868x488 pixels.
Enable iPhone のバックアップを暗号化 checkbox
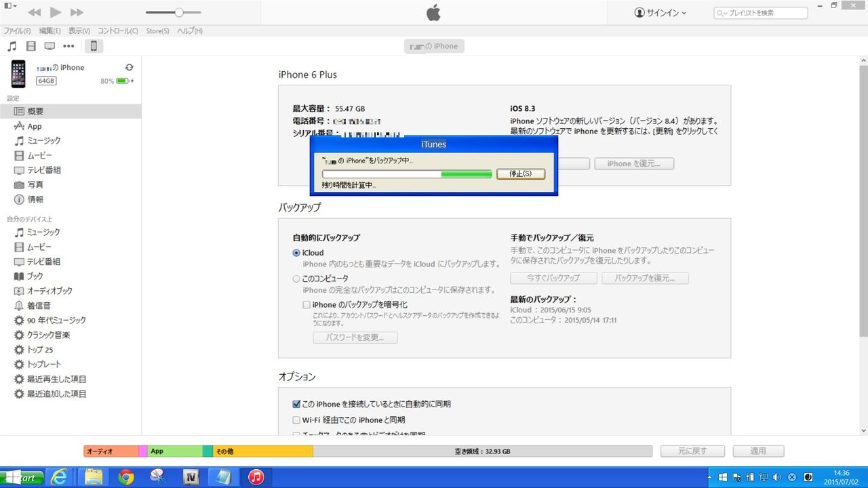307,305
